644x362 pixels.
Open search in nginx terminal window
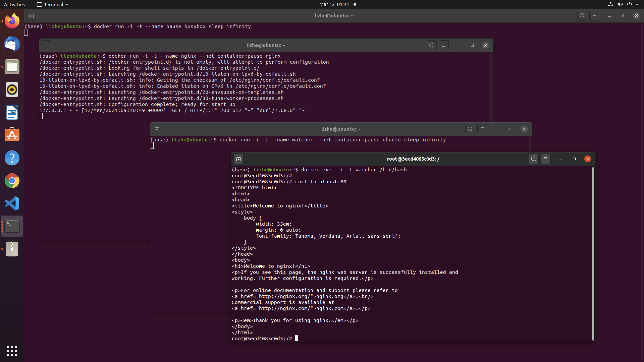[432, 45]
